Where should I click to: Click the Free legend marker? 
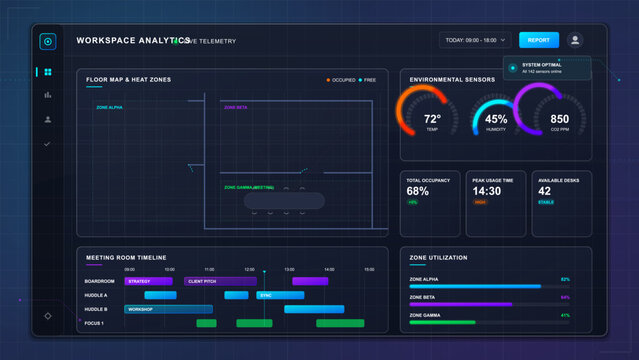(360, 80)
